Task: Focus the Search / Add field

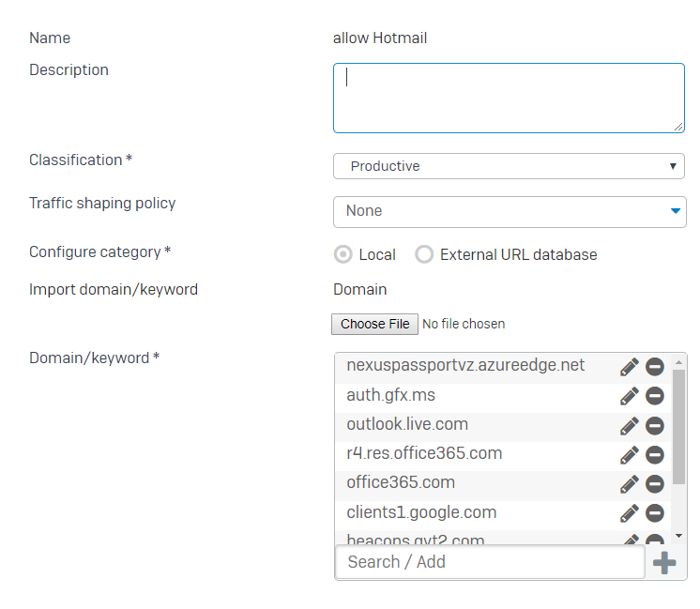Action: point(489,562)
